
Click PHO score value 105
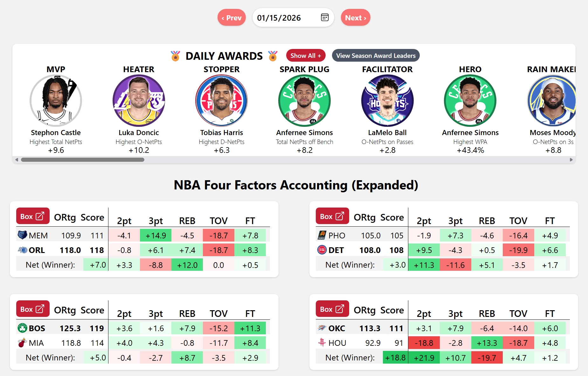pos(397,236)
